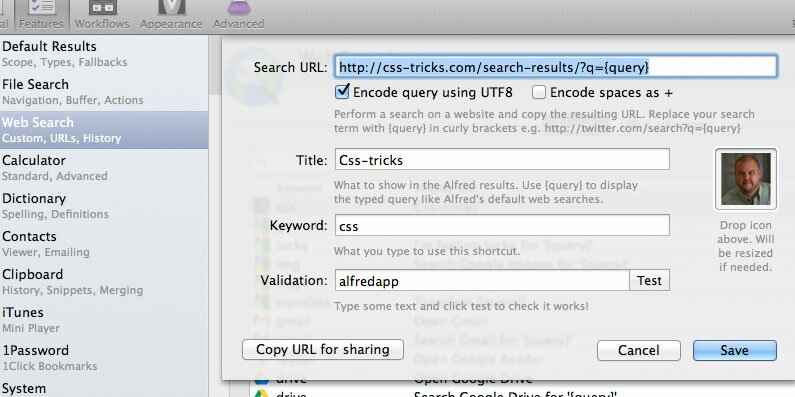Click the Test validation button
The height and width of the screenshot is (397, 795).
point(649,280)
